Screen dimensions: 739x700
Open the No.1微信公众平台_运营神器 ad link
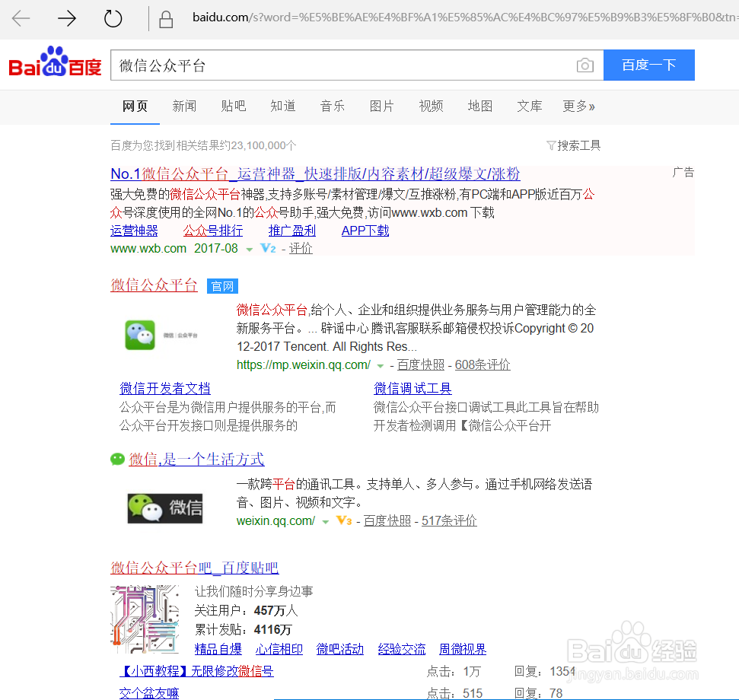[315, 173]
